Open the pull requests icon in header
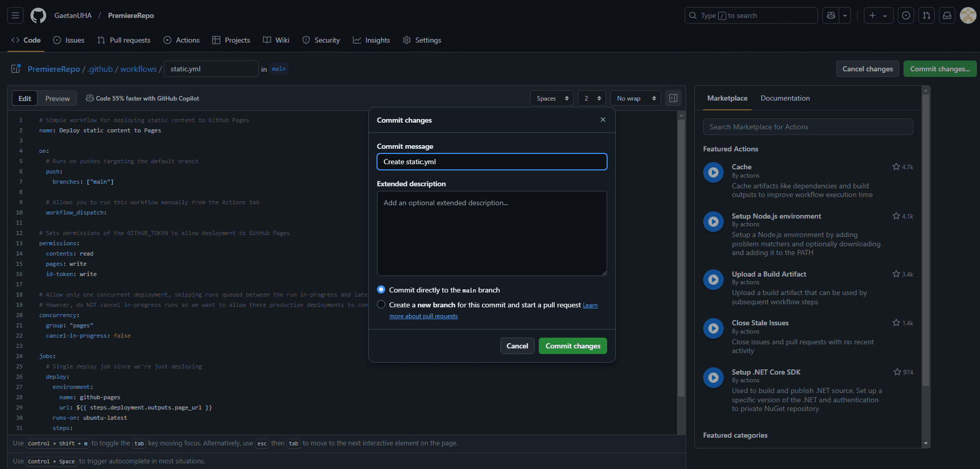Viewport: 980px width, 469px height. [927, 15]
